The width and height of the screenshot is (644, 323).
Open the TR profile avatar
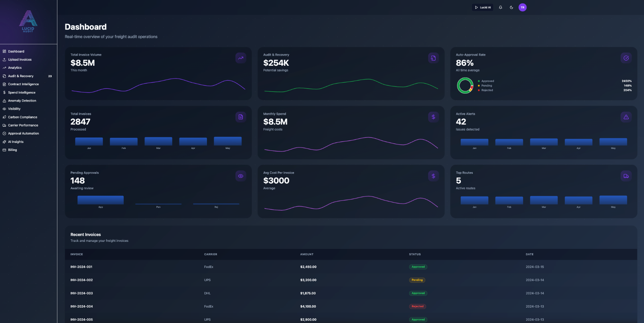tap(523, 7)
